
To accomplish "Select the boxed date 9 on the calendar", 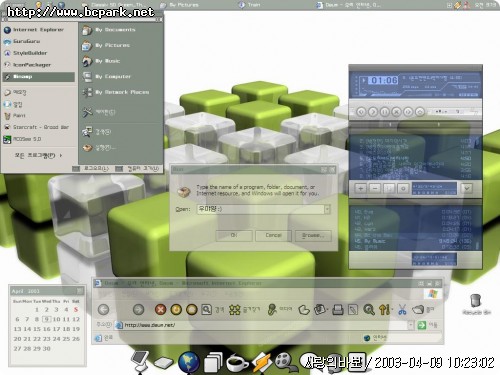I will (x=47, y=319).
